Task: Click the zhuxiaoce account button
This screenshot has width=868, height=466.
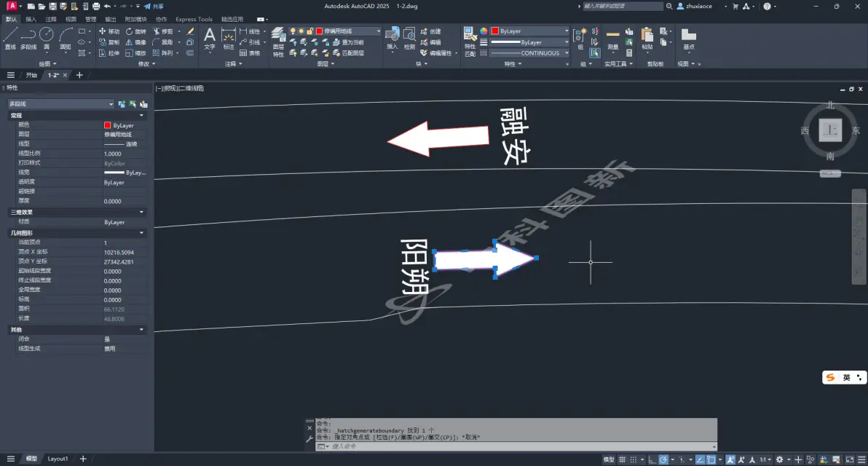Action: [695, 6]
